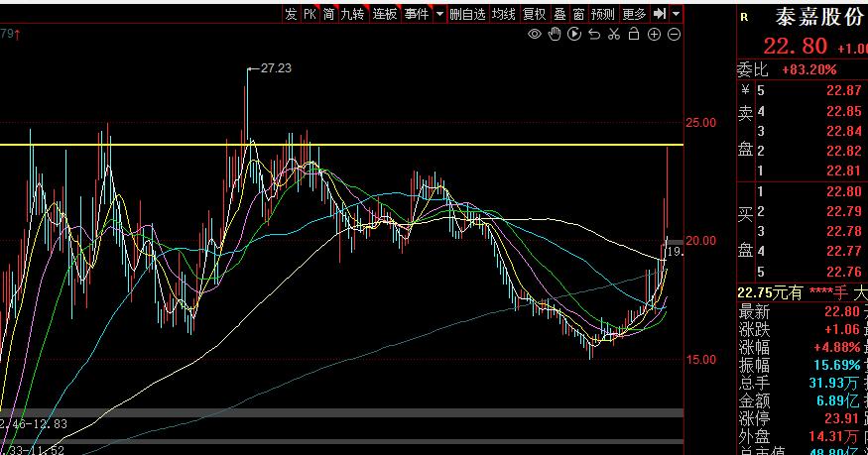Screen dimensions: 868x455
Task: Open the 九转 indicator tab
Action: point(352,14)
